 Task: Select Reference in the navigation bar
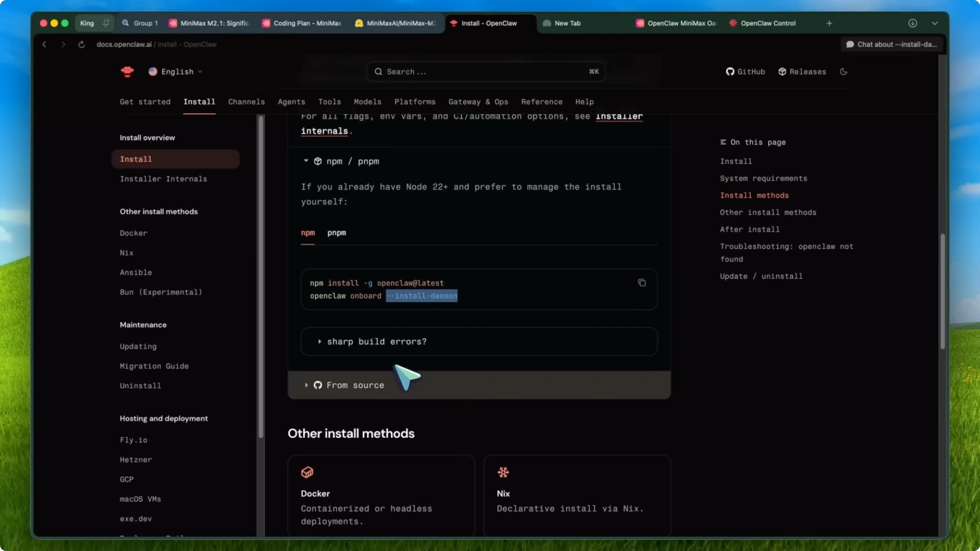point(542,102)
